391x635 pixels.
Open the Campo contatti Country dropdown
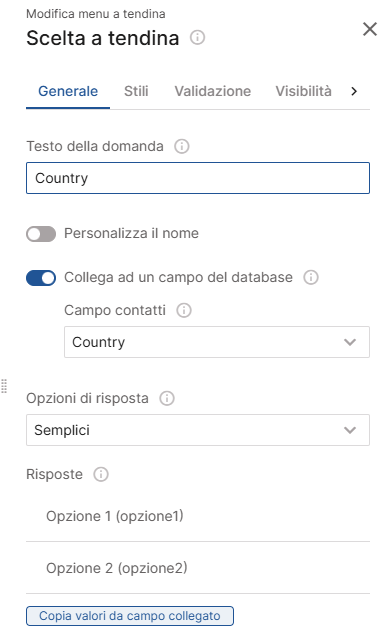217,342
